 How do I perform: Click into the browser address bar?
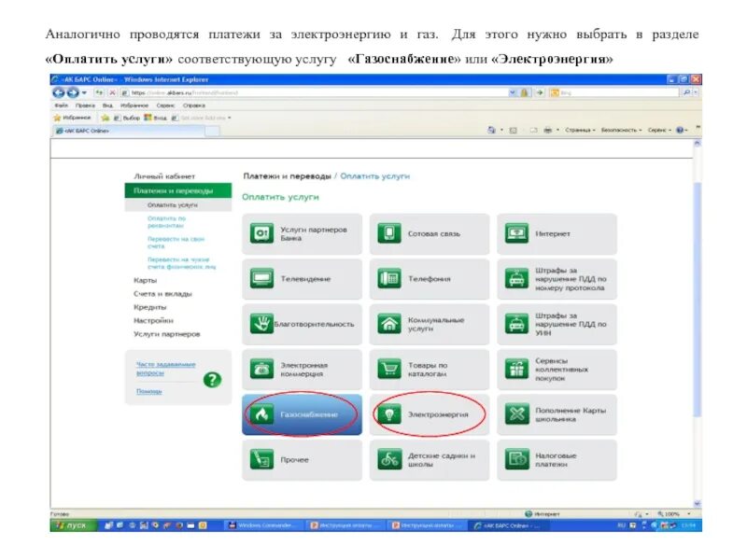315,92
